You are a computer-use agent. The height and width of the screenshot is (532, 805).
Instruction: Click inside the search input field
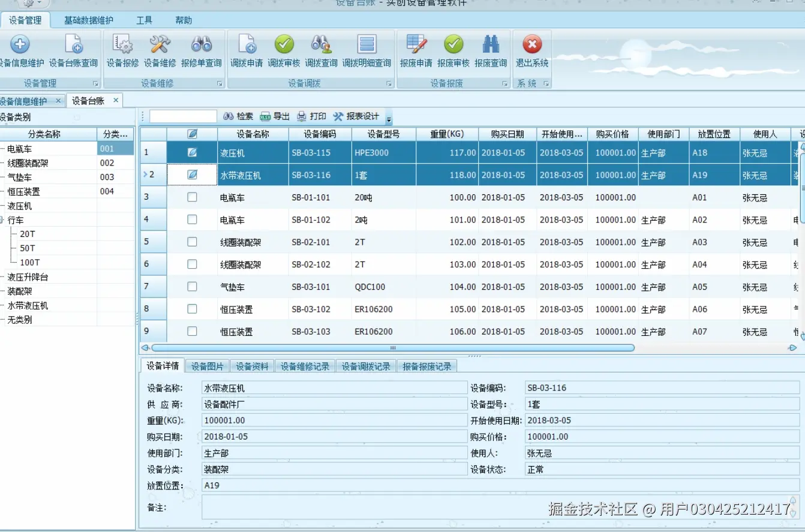click(x=182, y=116)
